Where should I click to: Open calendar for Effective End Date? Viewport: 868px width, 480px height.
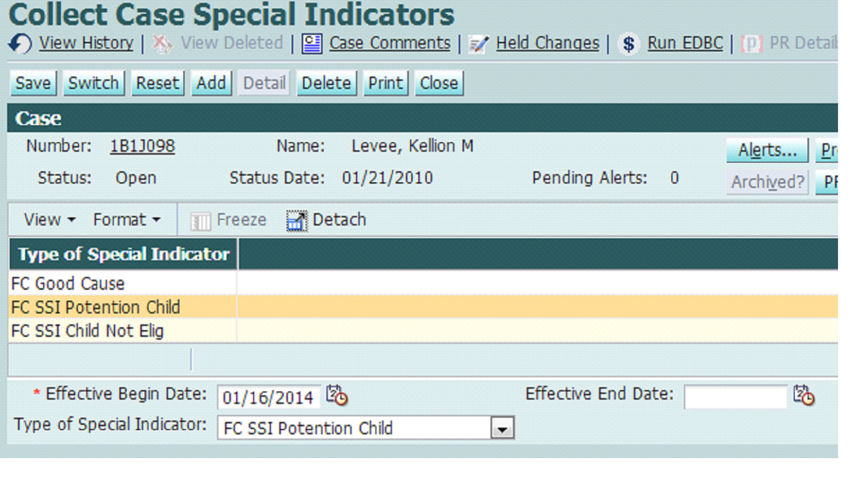pos(804,395)
